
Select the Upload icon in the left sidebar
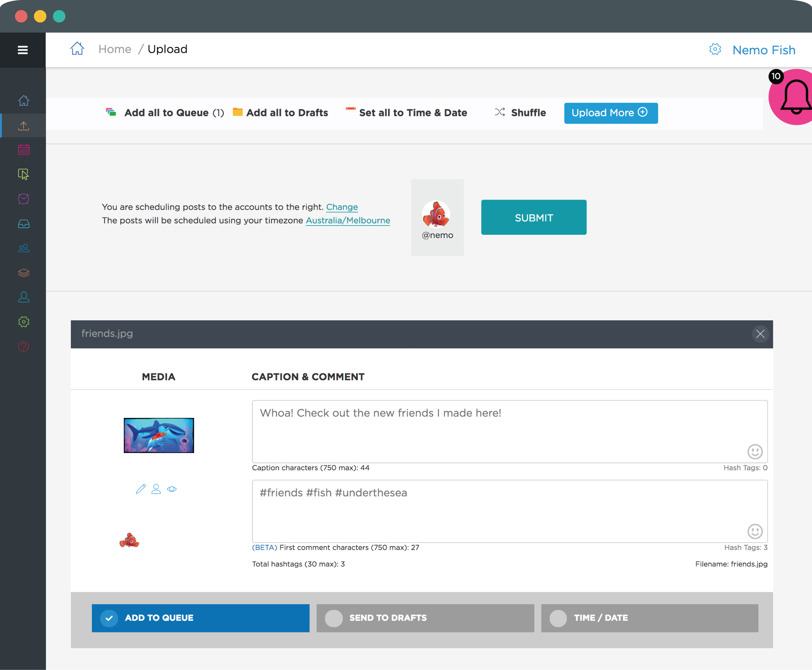pyautogui.click(x=24, y=126)
